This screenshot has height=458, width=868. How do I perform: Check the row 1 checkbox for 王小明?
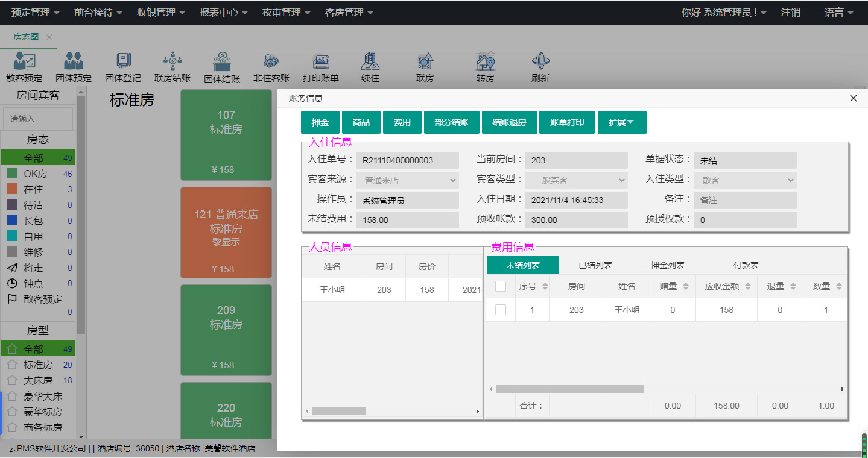[501, 310]
